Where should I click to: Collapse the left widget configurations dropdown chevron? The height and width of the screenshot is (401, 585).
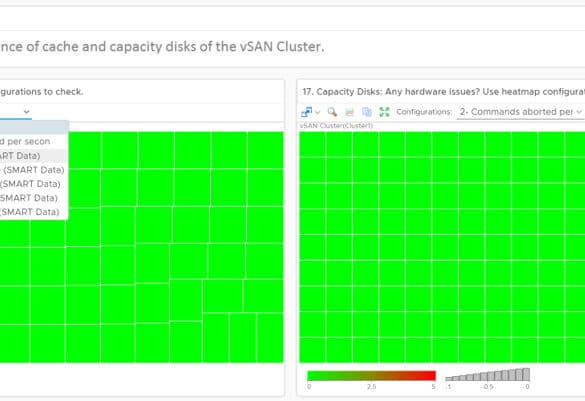click(26, 112)
